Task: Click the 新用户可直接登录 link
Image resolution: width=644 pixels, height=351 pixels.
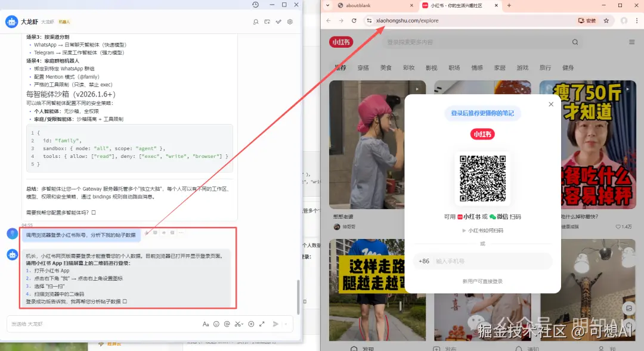Action: [482, 280]
